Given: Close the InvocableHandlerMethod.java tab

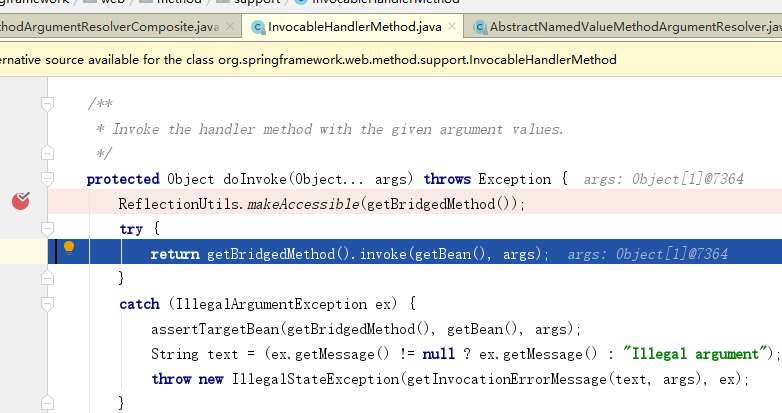Looking at the screenshot, I should (x=451, y=27).
